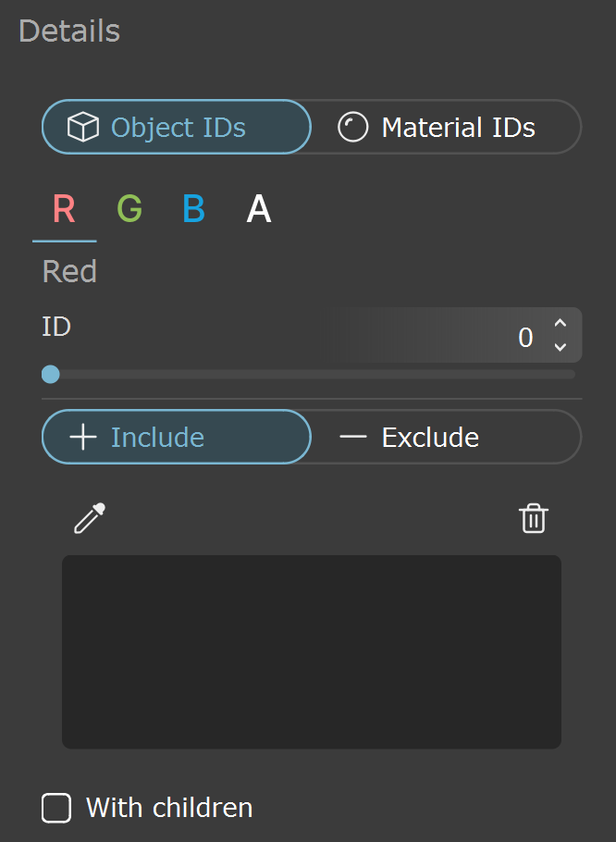This screenshot has width=616, height=842.
Task: Increase the ID value with up arrow
Action: tap(561, 324)
